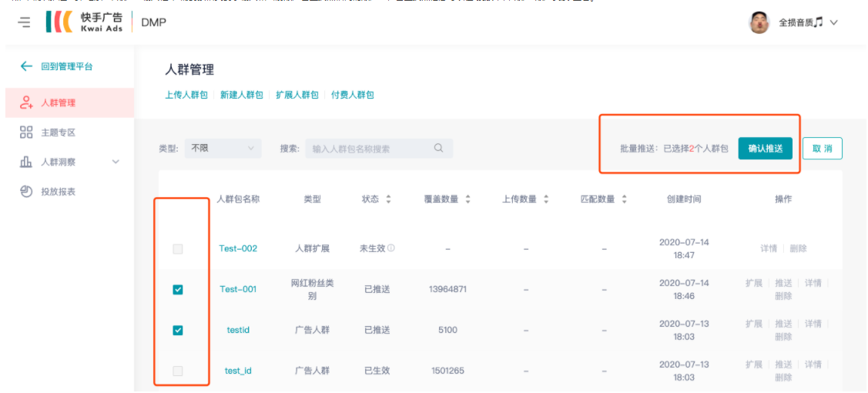Viewport: 868px width, 393px height.
Task: Check the test_id row checkbox
Action: coord(178,371)
